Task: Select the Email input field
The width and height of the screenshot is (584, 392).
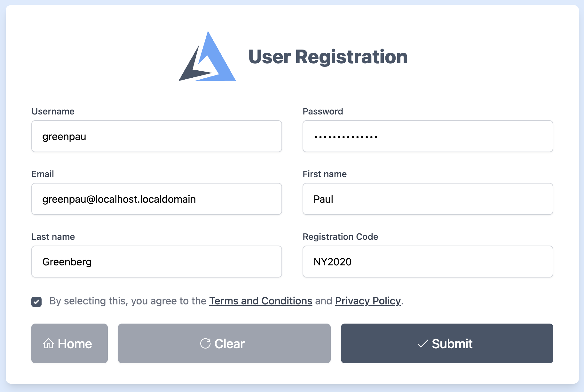Action: 156,199
